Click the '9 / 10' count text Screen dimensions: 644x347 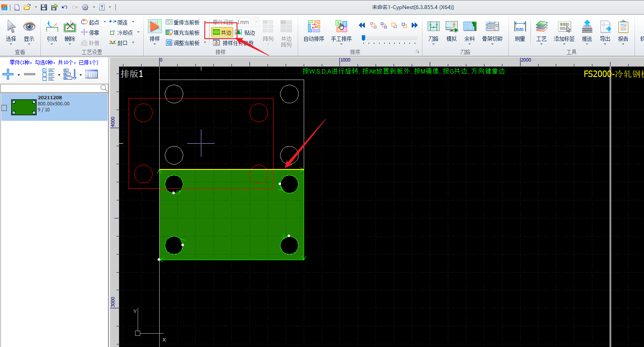(x=43, y=110)
